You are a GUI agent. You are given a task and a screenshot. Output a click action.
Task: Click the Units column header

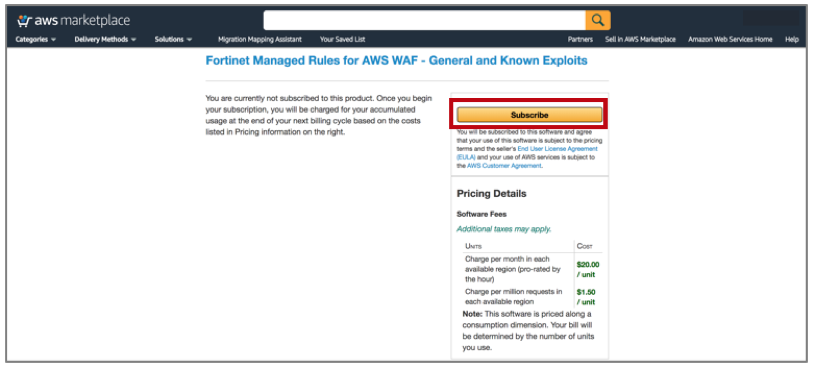[473, 247]
